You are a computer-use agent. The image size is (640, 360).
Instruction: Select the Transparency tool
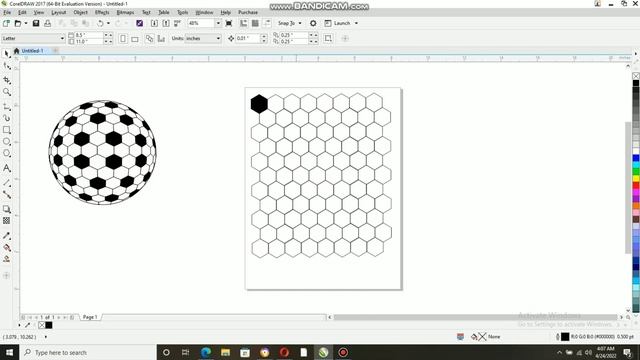[7, 221]
